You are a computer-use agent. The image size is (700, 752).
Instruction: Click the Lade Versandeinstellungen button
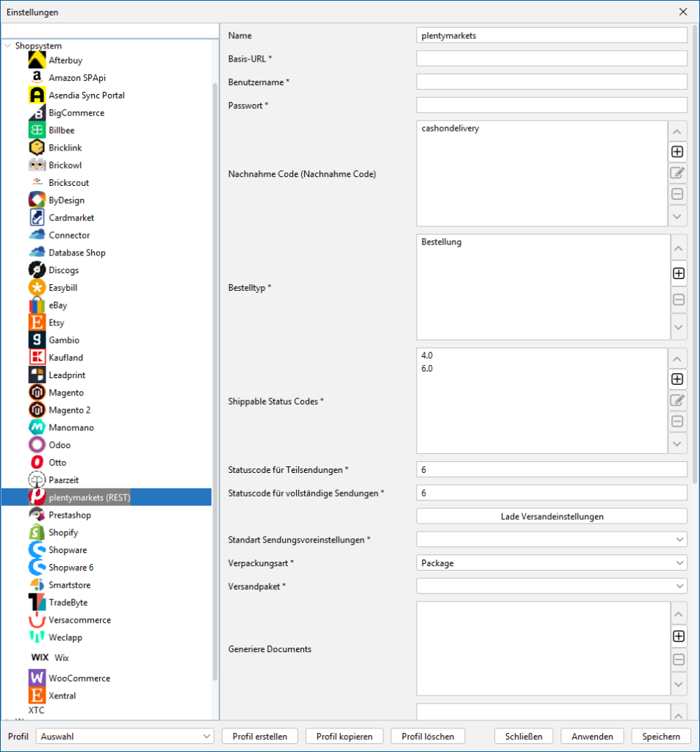coord(552,516)
